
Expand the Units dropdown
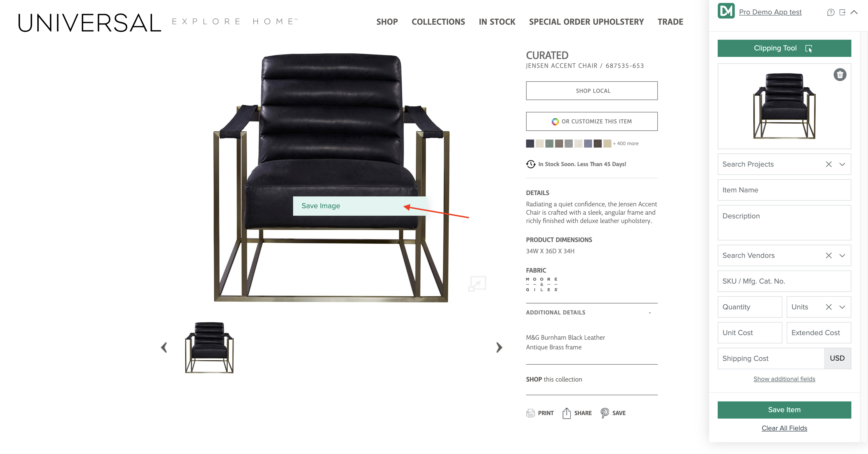842,307
